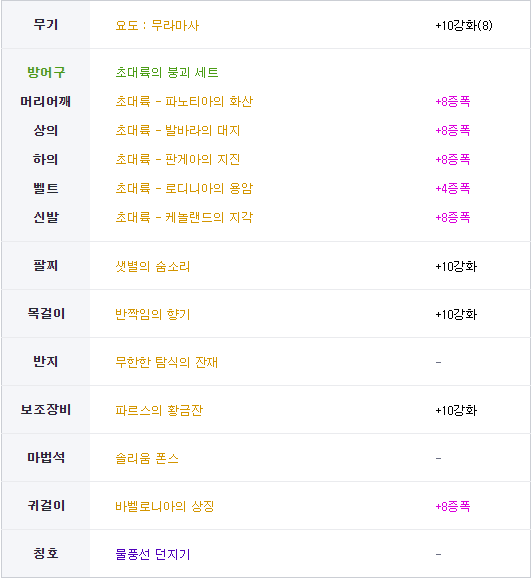
Task: Click the +10강화(8) weapon reinforcement value
Action: tap(464, 25)
